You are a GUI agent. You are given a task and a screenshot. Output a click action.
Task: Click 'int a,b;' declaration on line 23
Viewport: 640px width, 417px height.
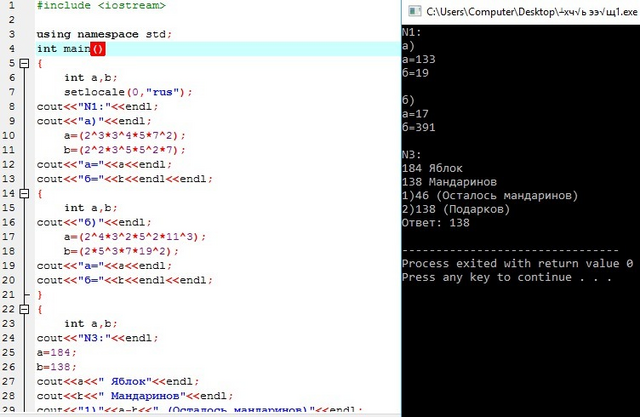coord(91,324)
